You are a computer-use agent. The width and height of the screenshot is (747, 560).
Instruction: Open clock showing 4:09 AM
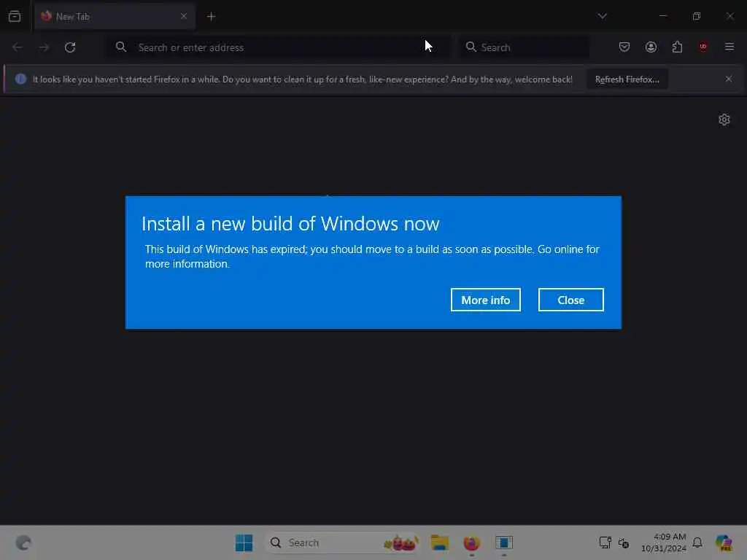pos(663,542)
